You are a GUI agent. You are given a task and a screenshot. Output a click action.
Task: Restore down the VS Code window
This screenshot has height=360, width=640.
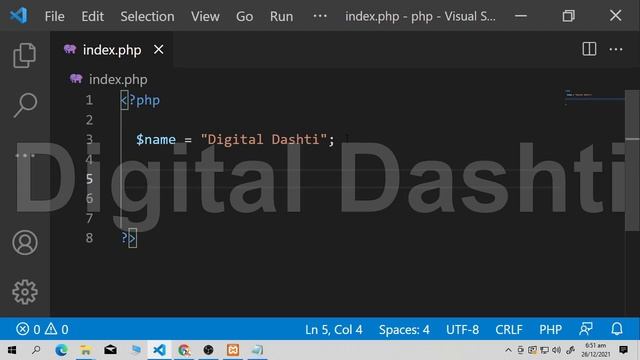(568, 16)
